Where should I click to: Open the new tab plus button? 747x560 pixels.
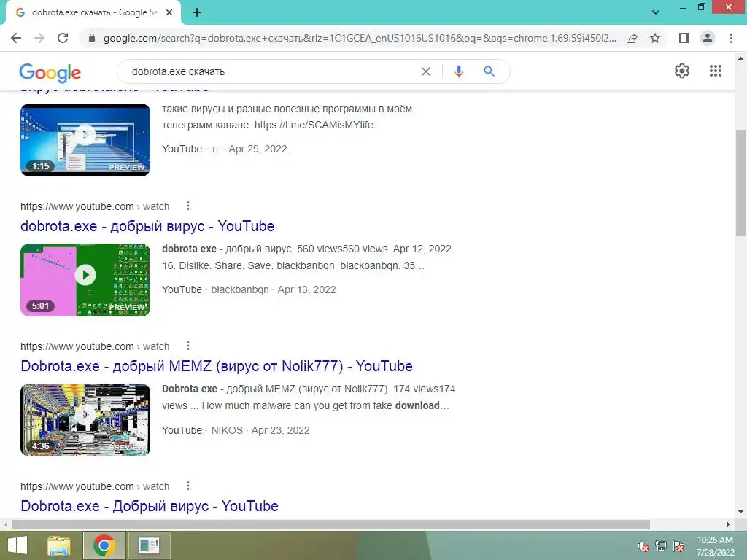pos(197,12)
